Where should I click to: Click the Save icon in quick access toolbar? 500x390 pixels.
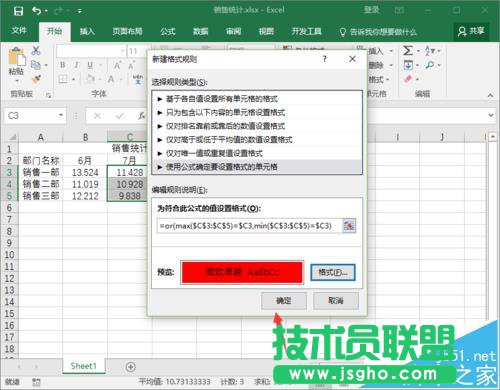[18, 11]
